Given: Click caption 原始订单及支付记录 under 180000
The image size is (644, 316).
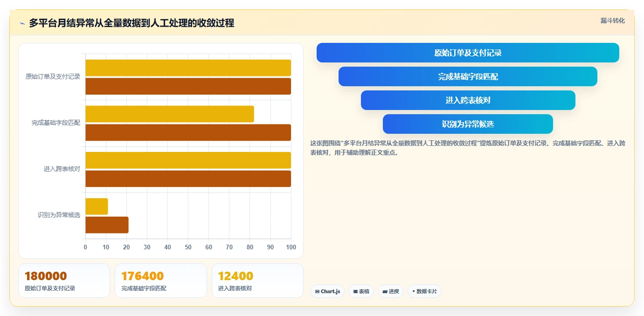Looking at the screenshot, I should click(x=50, y=289).
